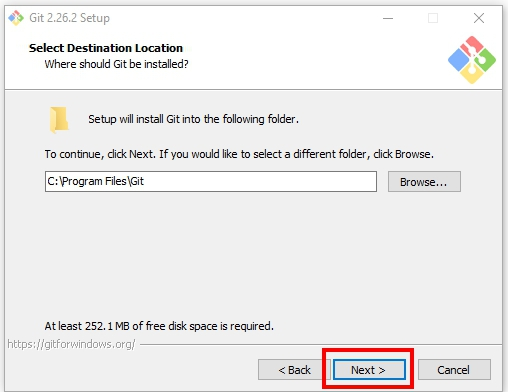Click the 'To continue, click Next' instruction
Viewport: 508px width, 392px height.
(239, 154)
